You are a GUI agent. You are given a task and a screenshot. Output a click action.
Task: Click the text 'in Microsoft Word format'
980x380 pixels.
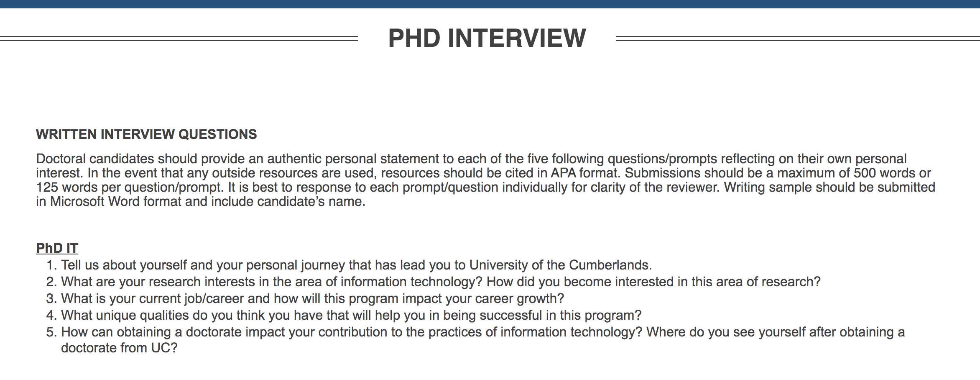(109, 201)
